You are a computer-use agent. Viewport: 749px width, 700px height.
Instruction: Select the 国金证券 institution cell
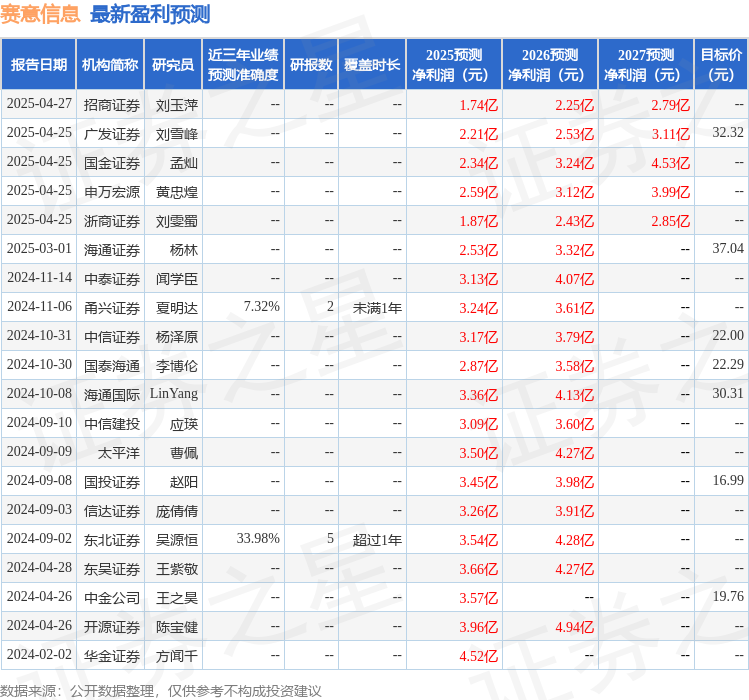112,163
